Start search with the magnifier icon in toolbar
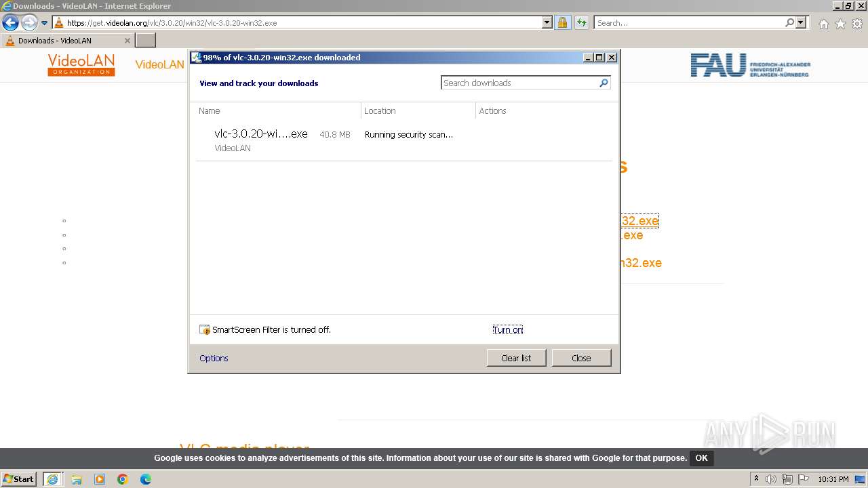 (789, 23)
